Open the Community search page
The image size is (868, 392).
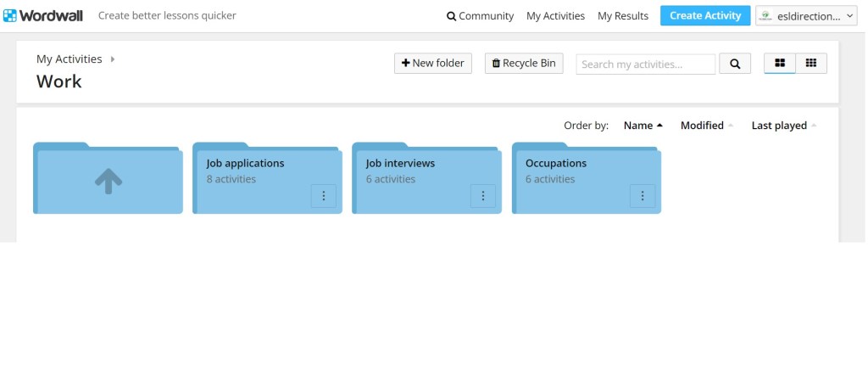[x=480, y=16]
